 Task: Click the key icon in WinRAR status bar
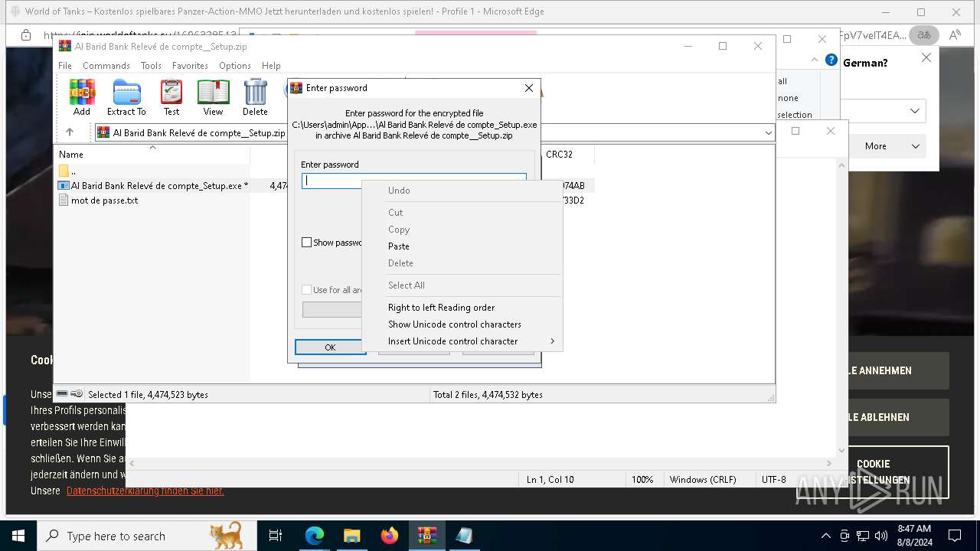(x=77, y=394)
